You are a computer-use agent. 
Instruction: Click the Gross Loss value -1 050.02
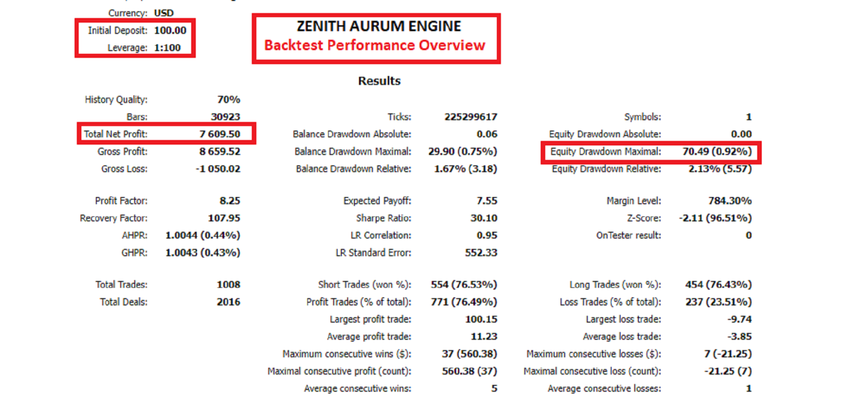click(218, 169)
